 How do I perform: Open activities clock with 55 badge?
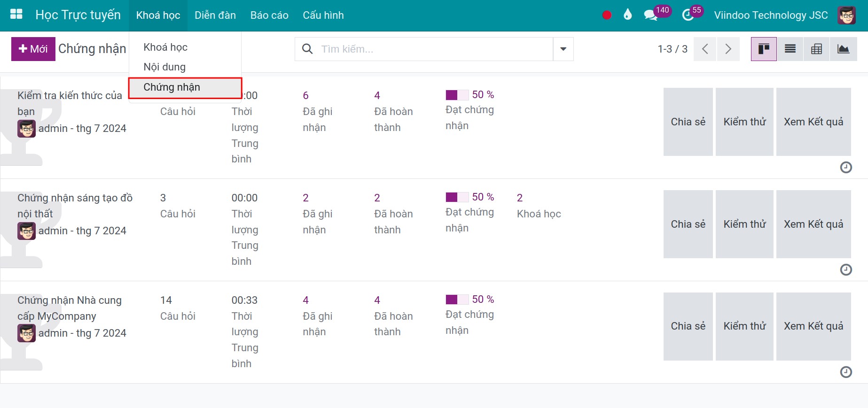point(692,14)
